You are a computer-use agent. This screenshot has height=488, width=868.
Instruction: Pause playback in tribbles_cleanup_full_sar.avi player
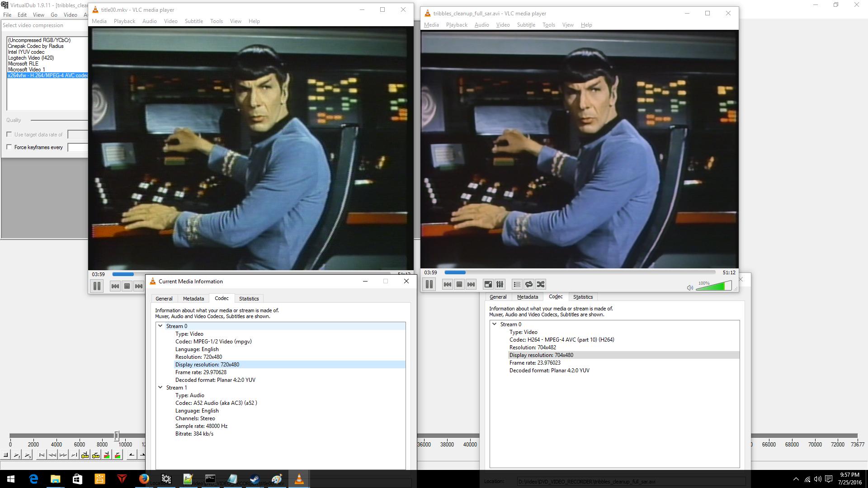[x=429, y=284]
